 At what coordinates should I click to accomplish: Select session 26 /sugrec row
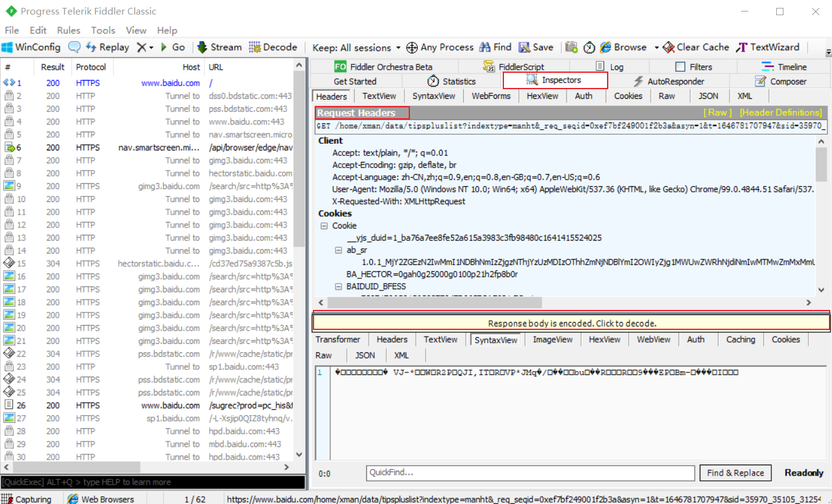tap(148, 405)
